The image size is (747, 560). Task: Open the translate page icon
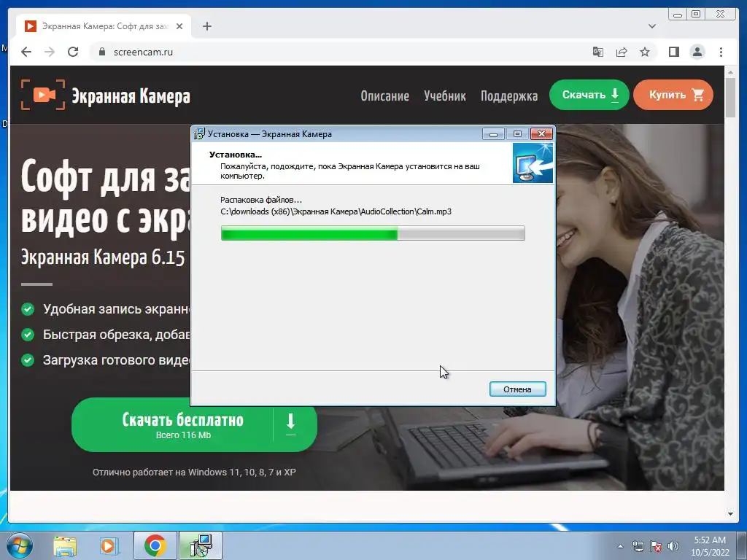point(598,52)
